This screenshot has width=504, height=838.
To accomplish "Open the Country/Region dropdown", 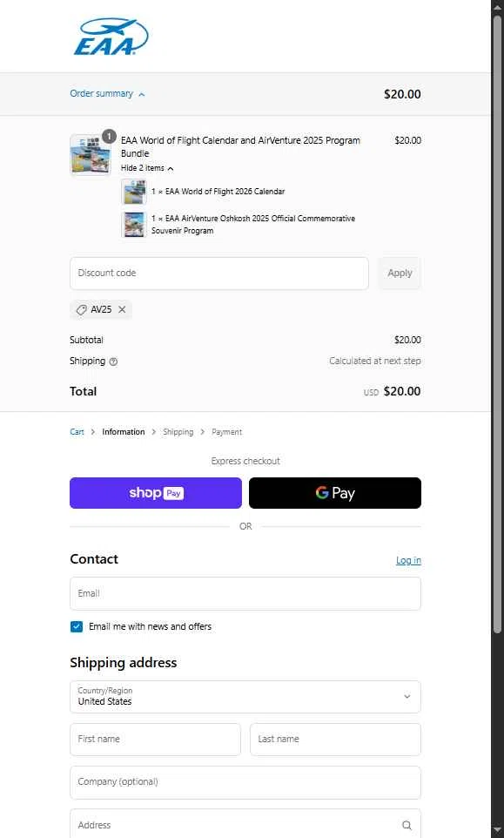I will [245, 696].
